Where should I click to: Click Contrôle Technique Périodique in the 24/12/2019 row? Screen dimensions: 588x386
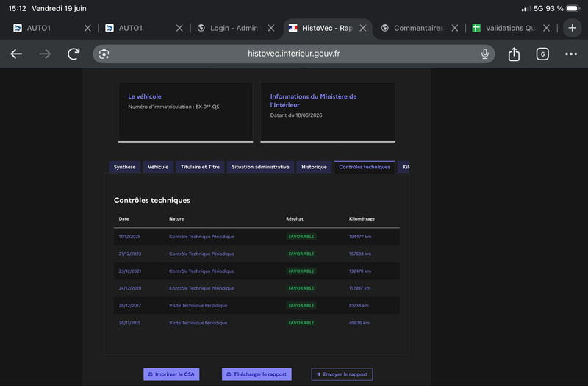(201, 288)
